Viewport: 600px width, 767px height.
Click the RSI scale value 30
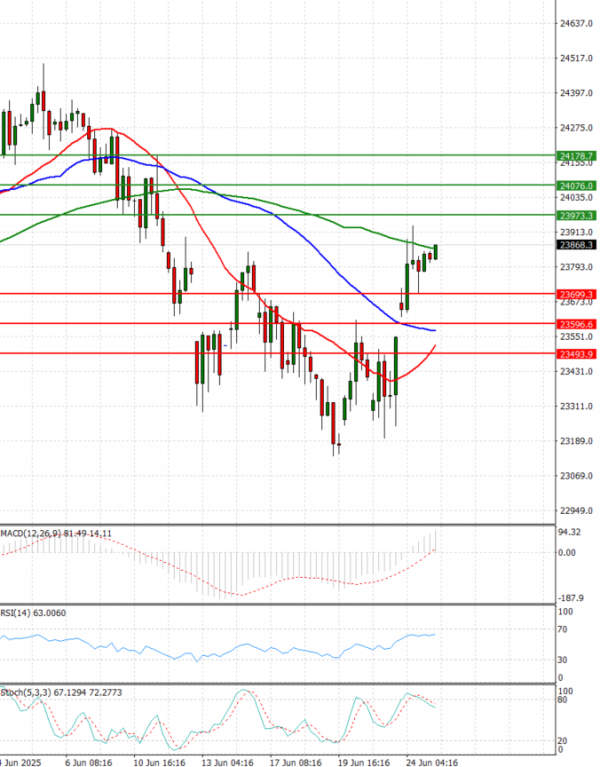tap(563, 660)
